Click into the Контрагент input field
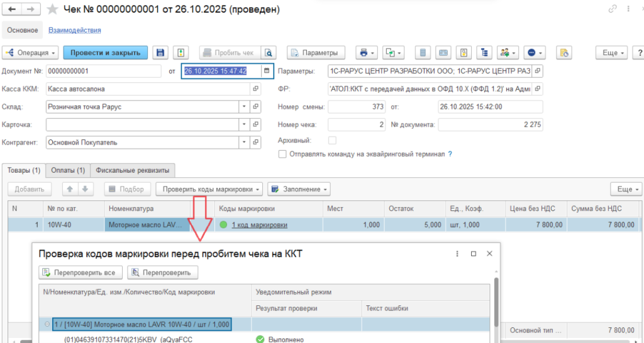The image size is (644, 343). pyautogui.click(x=142, y=143)
